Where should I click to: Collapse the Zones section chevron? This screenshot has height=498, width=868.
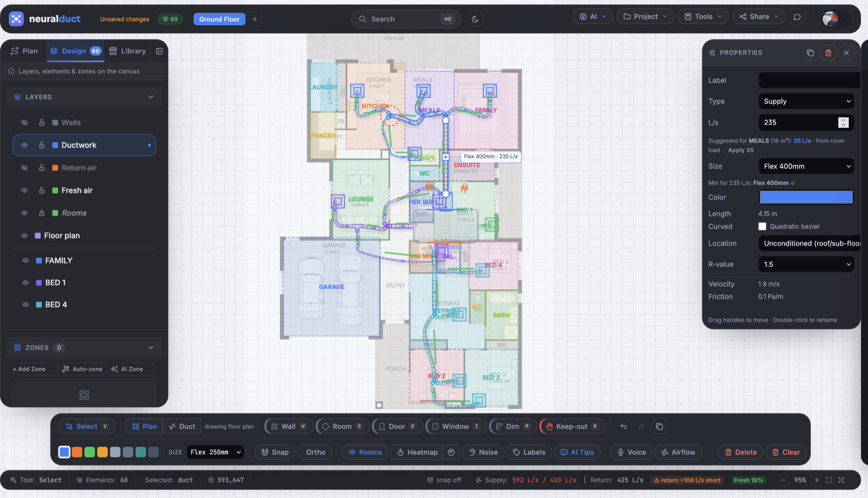point(151,348)
